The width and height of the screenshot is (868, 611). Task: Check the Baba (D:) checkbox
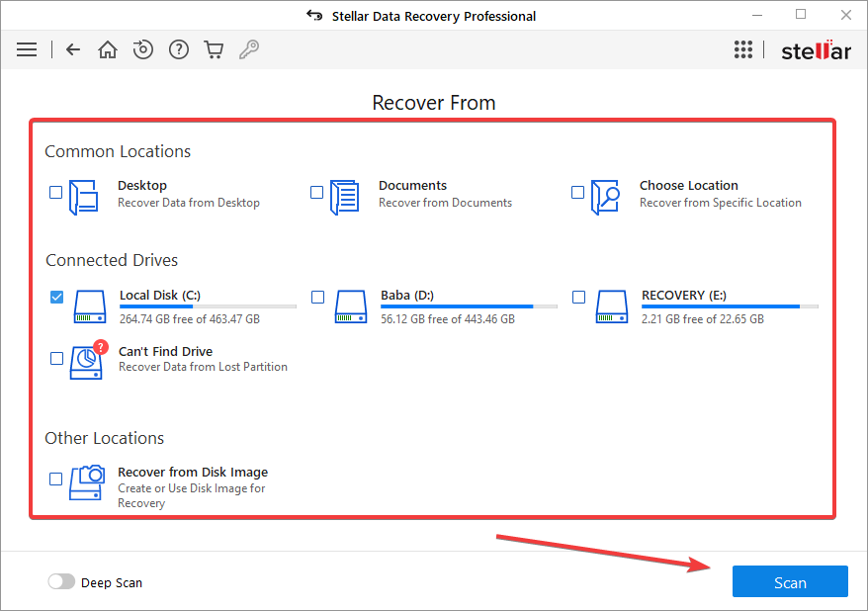pyautogui.click(x=317, y=298)
